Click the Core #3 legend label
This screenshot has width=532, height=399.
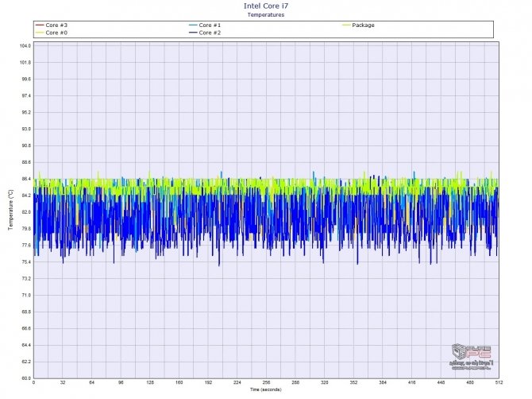tap(56, 25)
